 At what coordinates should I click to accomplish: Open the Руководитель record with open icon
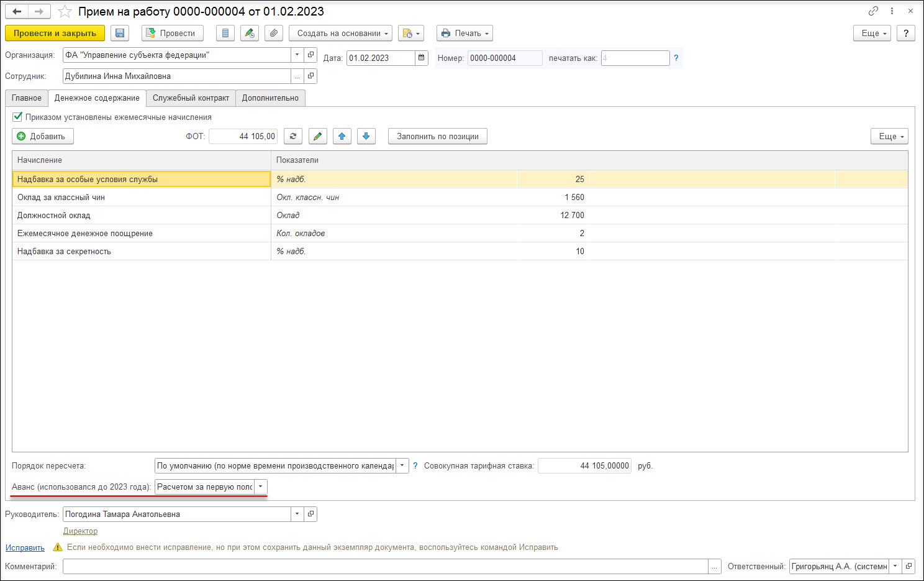311,514
